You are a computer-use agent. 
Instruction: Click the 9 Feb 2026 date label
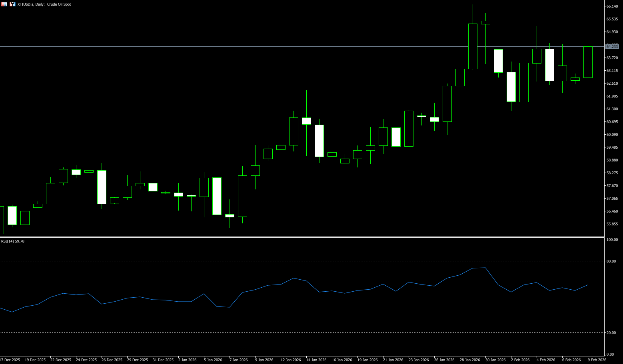(597, 360)
